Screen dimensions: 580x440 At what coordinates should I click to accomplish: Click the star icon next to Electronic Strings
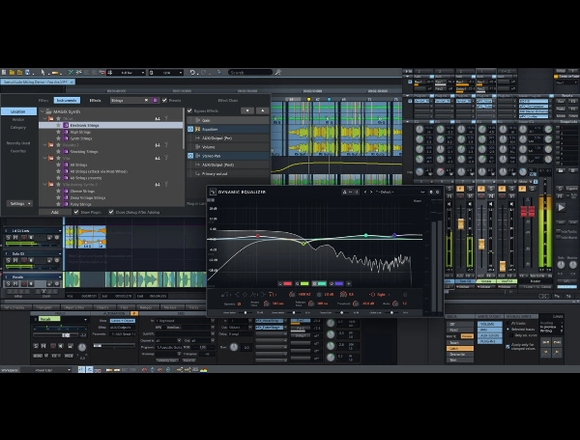pyautogui.click(x=58, y=125)
